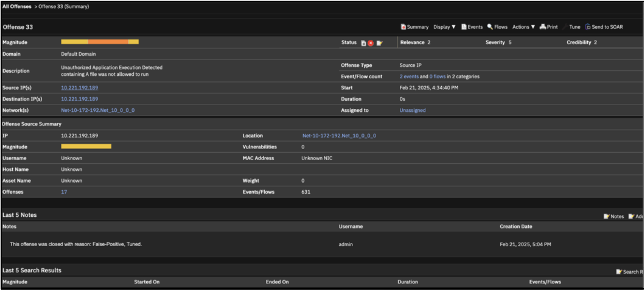
Task: Switch to the Summary tab
Action: (415, 27)
